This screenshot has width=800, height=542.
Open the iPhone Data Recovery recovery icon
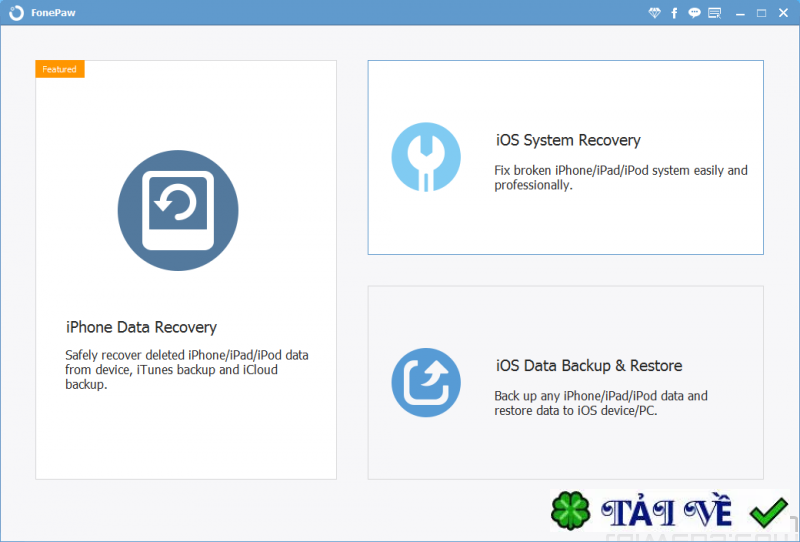click(x=178, y=210)
